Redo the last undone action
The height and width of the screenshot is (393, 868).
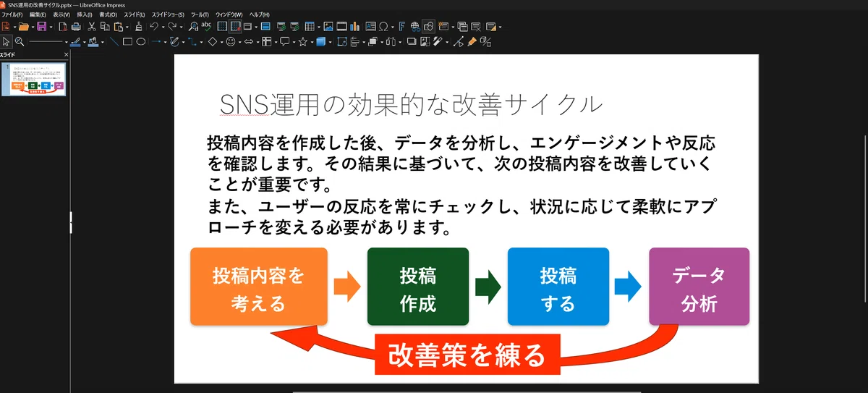coord(172,27)
